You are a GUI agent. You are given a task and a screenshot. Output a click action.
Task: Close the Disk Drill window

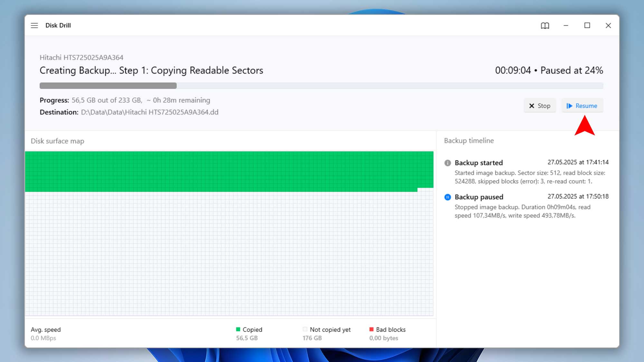pos(608,25)
